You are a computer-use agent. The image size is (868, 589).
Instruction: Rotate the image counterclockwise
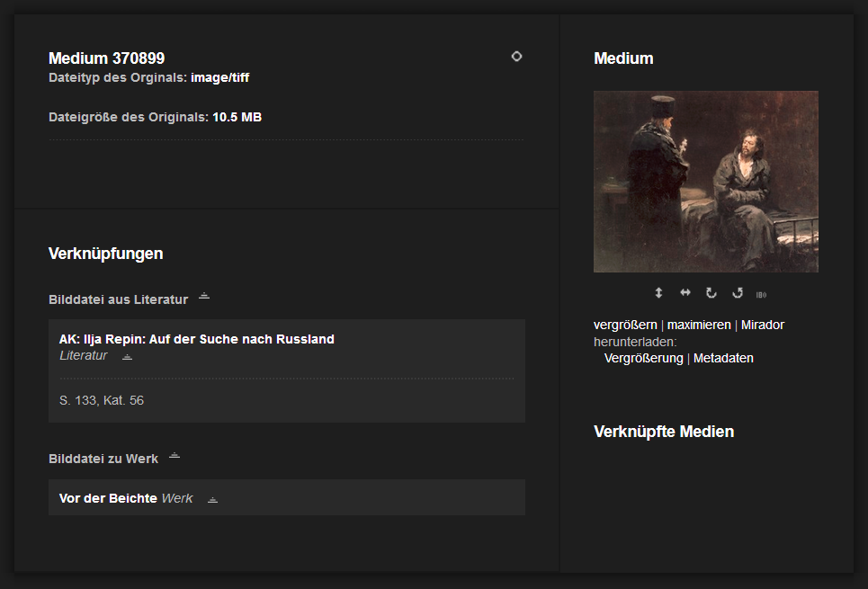point(738,293)
